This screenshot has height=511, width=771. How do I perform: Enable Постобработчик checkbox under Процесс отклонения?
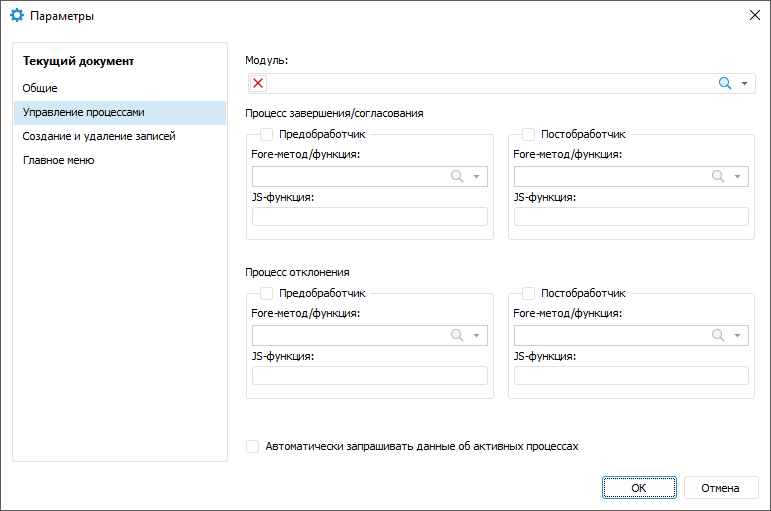tap(528, 294)
